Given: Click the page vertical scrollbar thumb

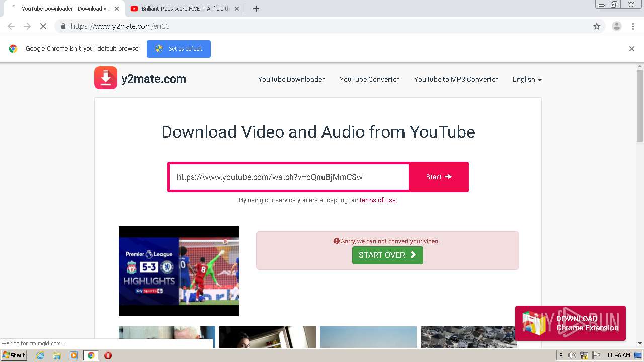Looking at the screenshot, I should [x=640, y=106].
